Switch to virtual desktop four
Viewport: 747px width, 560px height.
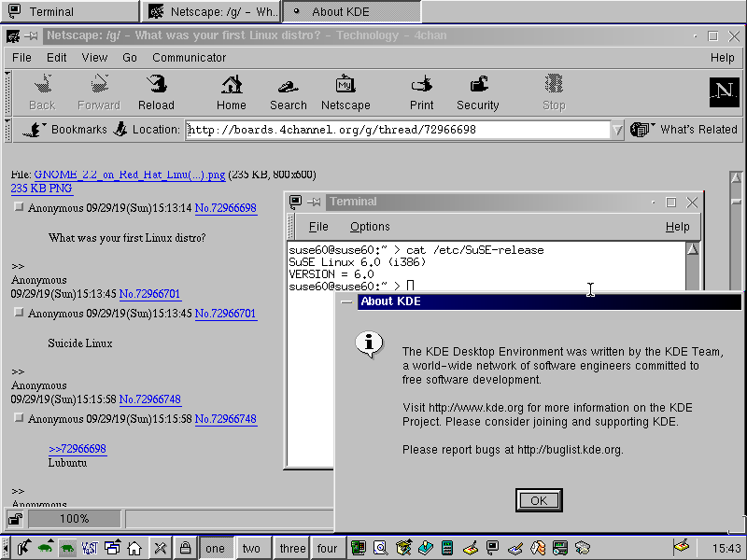(328, 548)
